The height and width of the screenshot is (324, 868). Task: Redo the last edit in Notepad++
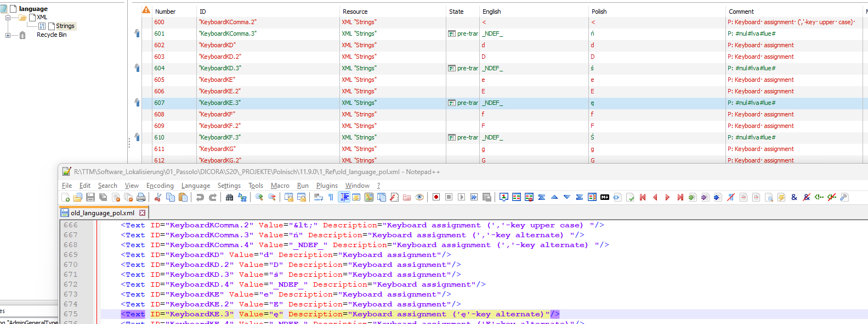point(213,198)
